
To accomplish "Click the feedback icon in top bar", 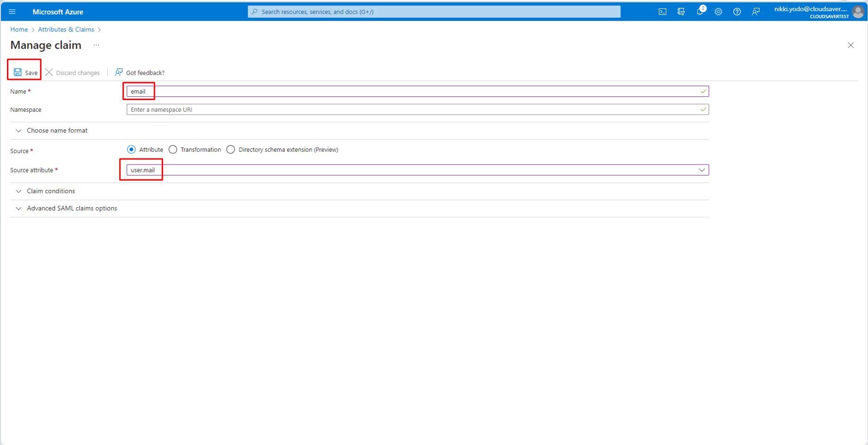I will 756,12.
